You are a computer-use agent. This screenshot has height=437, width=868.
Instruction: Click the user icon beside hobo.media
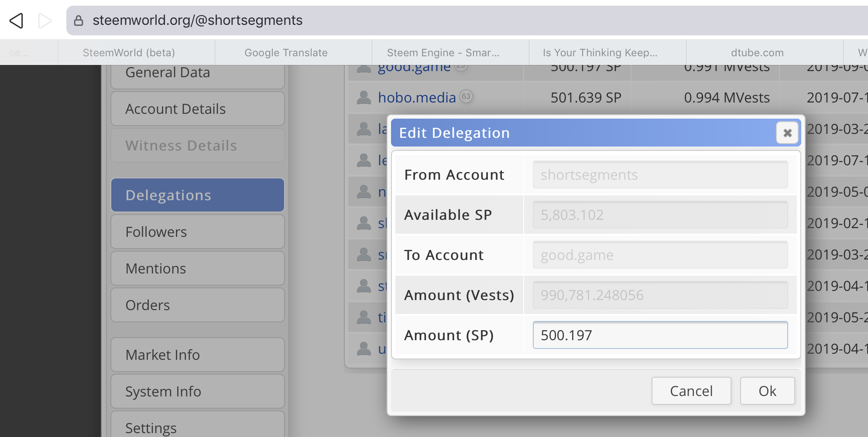pos(364,98)
